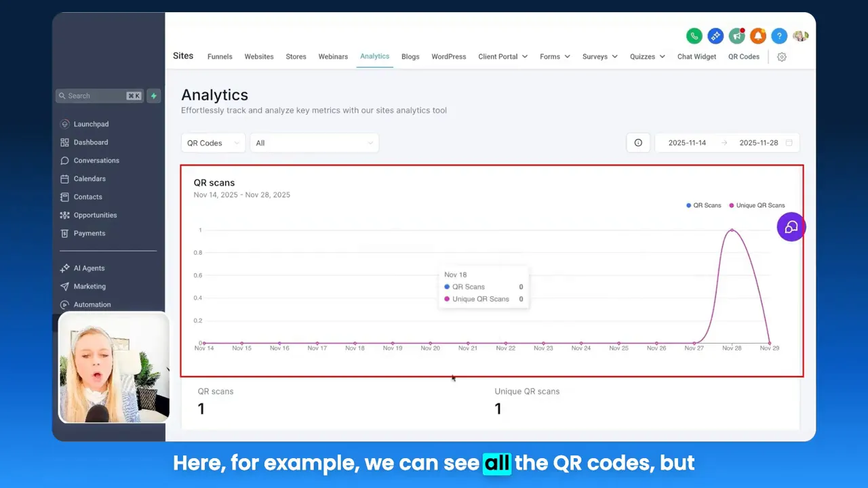Click the Dashboard sidebar icon
The height and width of the screenshot is (488, 868).
pyautogui.click(x=65, y=142)
